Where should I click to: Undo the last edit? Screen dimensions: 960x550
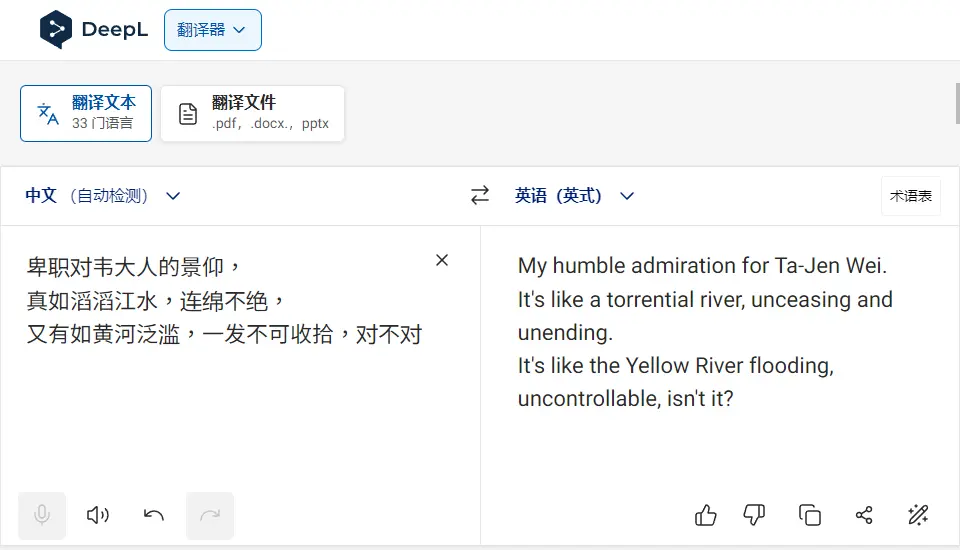pyautogui.click(x=153, y=515)
